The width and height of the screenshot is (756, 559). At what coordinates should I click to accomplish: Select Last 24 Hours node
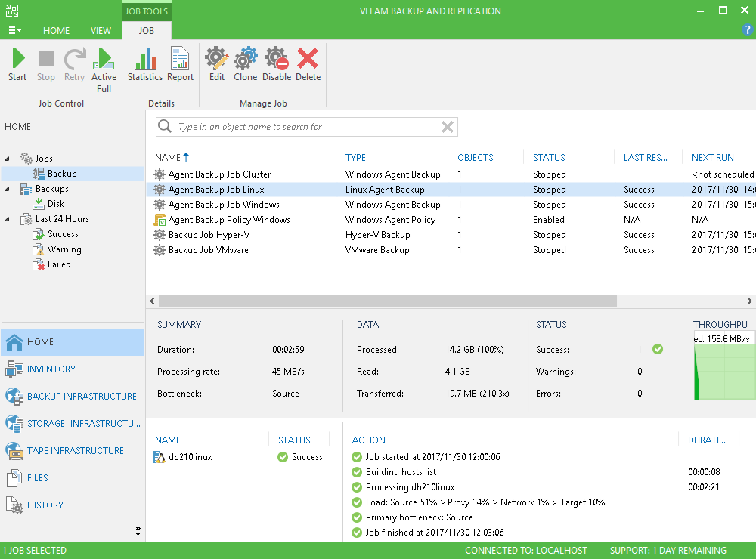point(54,219)
